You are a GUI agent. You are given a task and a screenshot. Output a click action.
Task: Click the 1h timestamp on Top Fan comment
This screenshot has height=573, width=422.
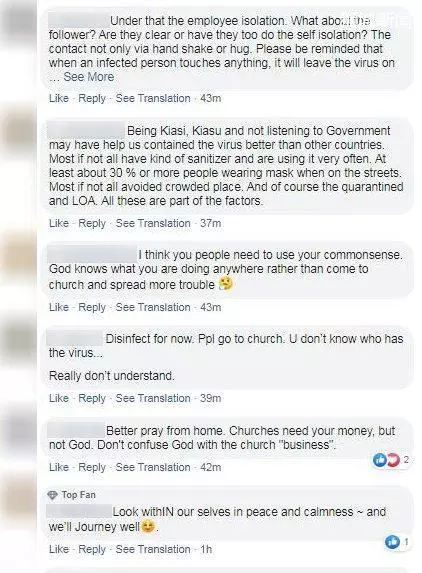[206, 549]
